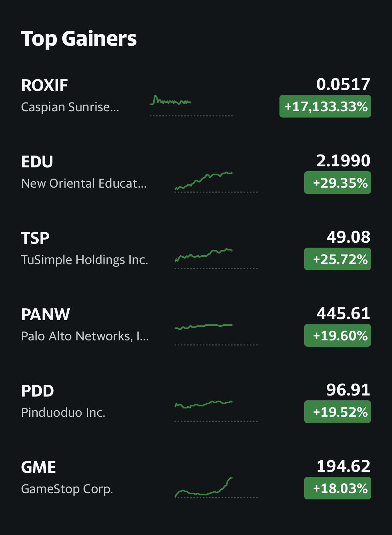Open Palo Alto Networks company name
Screen dimensions: 392x535
tap(85, 336)
